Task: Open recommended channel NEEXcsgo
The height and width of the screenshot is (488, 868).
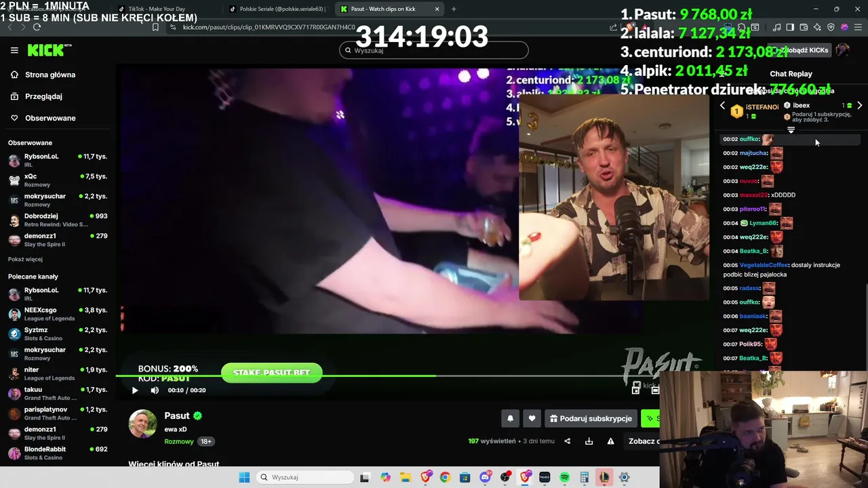Action: tap(58, 313)
